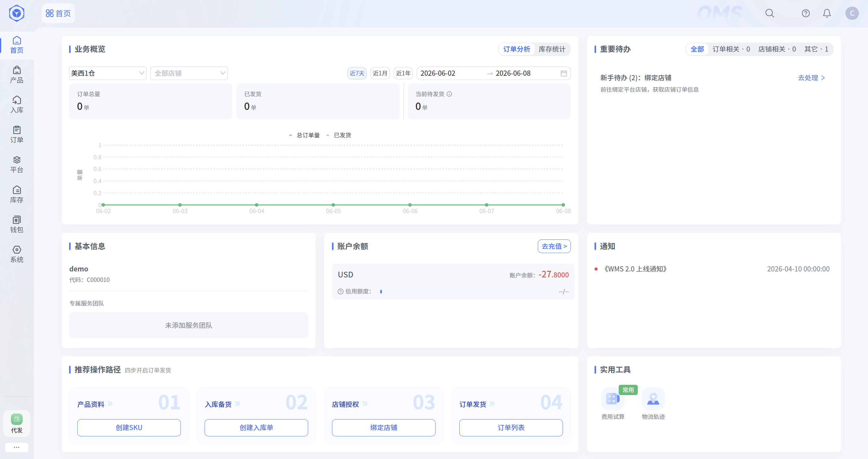Click the sidebar more (…) button
Image resolution: width=868 pixels, height=459 pixels.
coord(17,447)
